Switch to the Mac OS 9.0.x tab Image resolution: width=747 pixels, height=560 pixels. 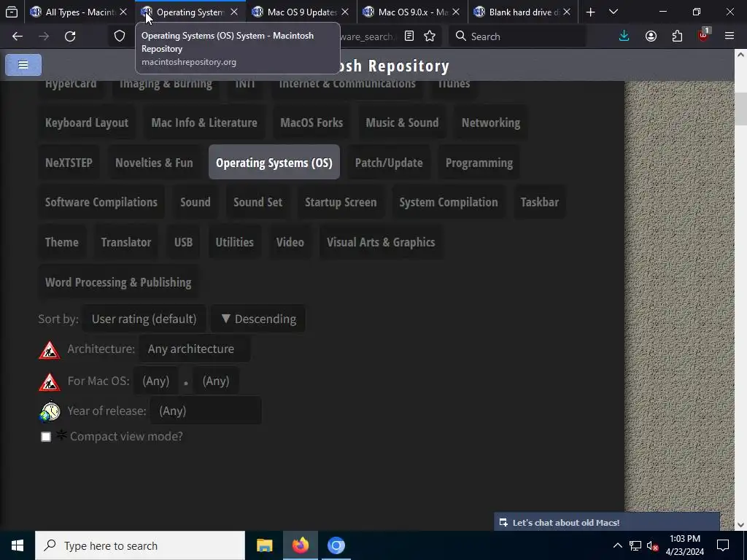413,12
